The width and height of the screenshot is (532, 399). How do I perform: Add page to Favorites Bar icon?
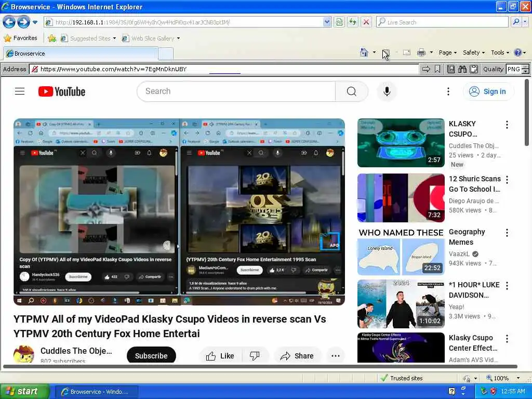(52, 38)
